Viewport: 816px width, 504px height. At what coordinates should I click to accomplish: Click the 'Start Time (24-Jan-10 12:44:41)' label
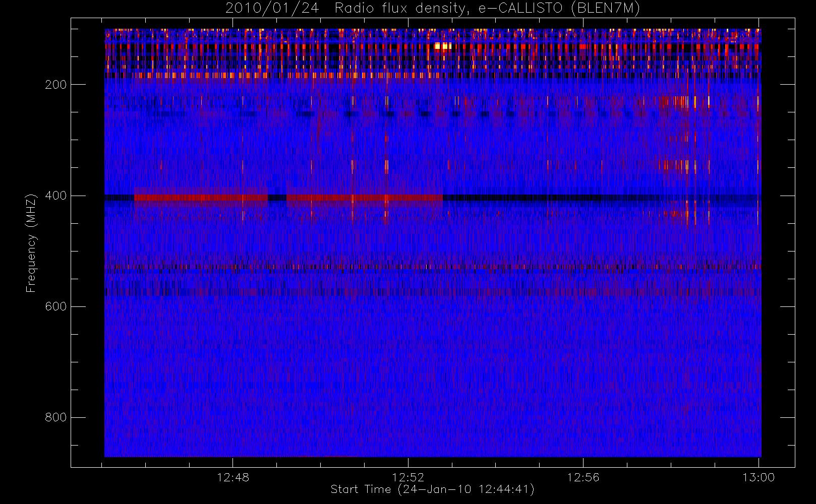point(432,489)
